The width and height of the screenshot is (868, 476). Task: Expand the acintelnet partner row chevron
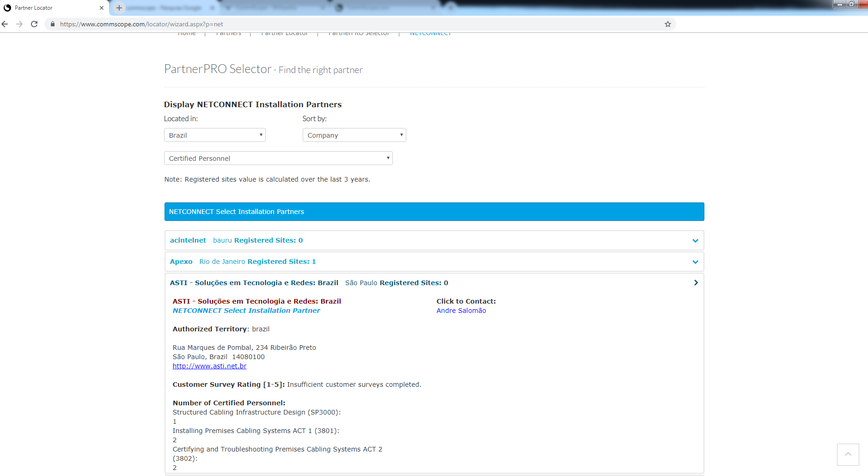tap(695, 241)
